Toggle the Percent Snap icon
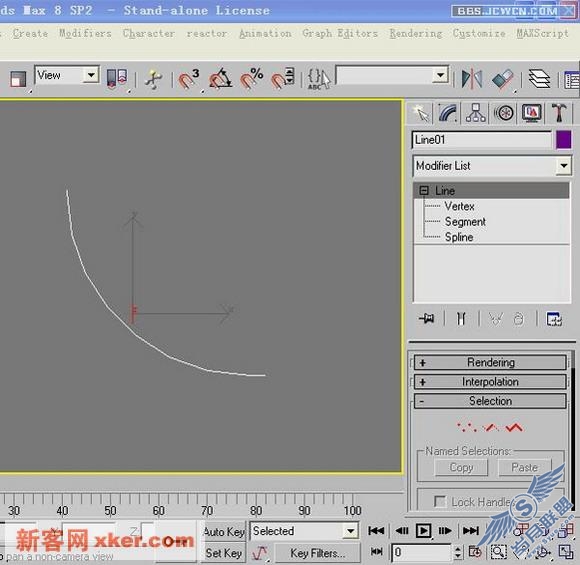Viewport: 580px width, 565px height. tap(252, 79)
